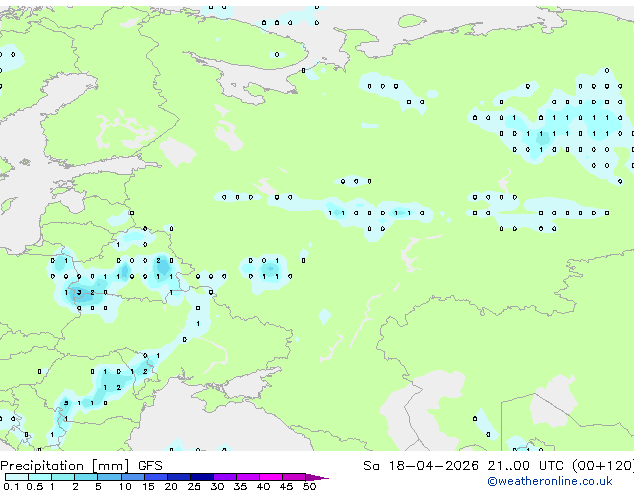Click the "45" legend scale label

[286, 486]
